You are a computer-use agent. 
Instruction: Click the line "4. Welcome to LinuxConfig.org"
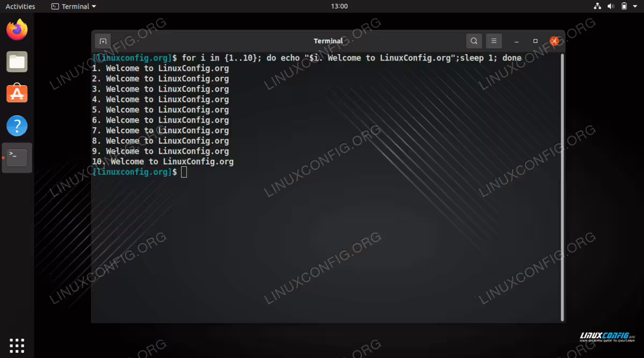[160, 99]
